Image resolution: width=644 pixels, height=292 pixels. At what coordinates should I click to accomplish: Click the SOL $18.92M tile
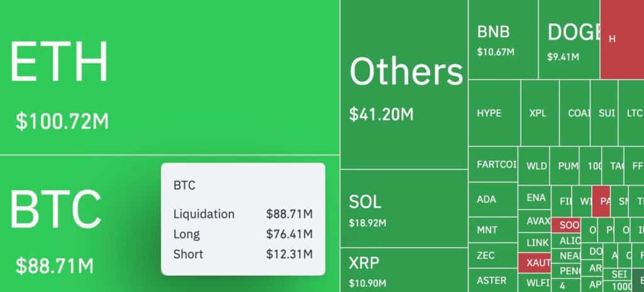[x=403, y=208]
